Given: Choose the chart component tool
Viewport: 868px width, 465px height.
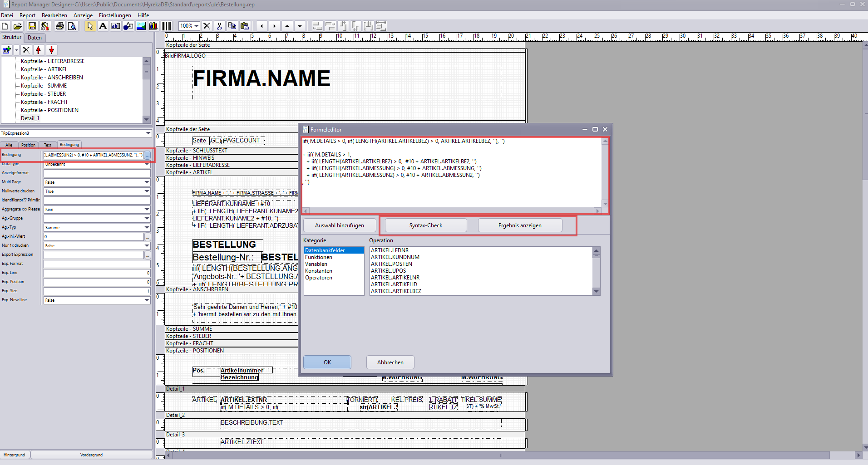Looking at the screenshot, I should pos(153,26).
